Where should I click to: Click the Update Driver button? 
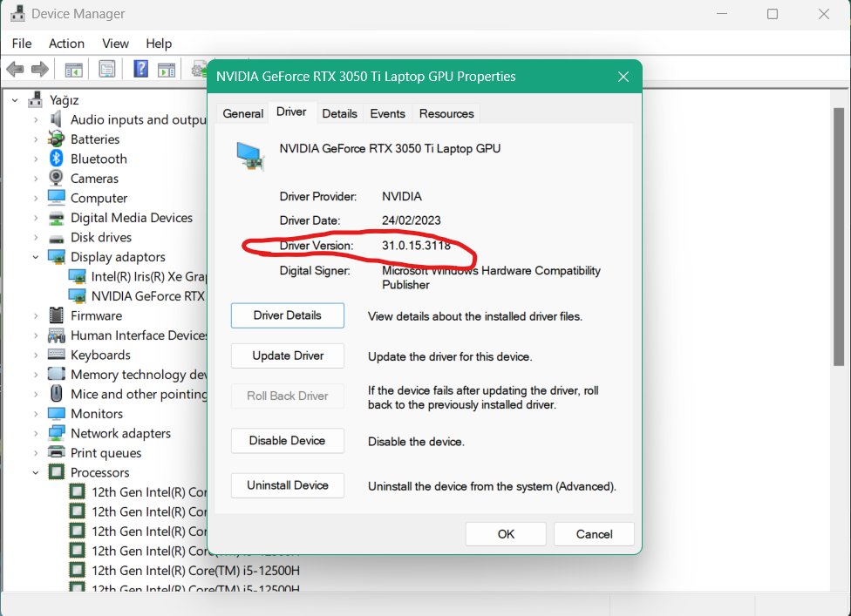coord(288,355)
